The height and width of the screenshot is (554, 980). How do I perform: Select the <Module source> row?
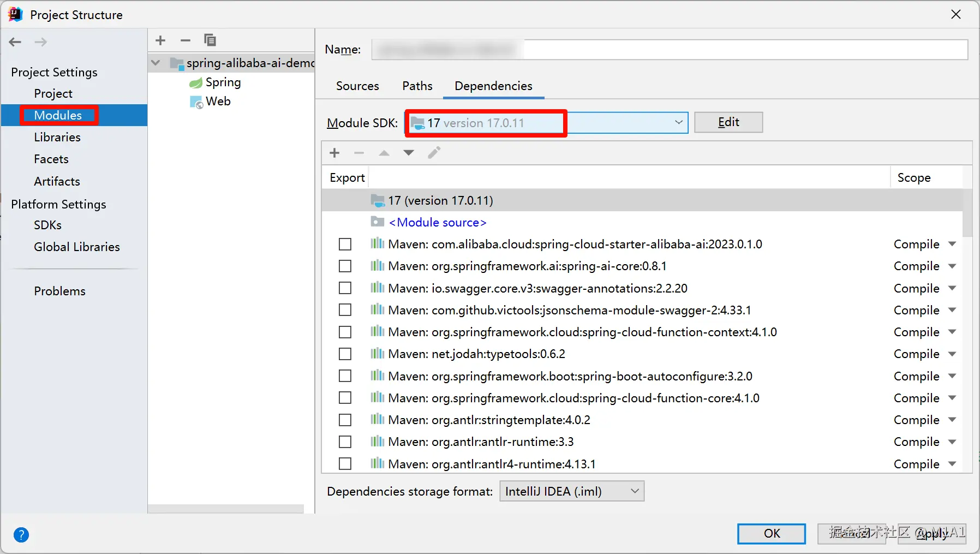coord(642,222)
